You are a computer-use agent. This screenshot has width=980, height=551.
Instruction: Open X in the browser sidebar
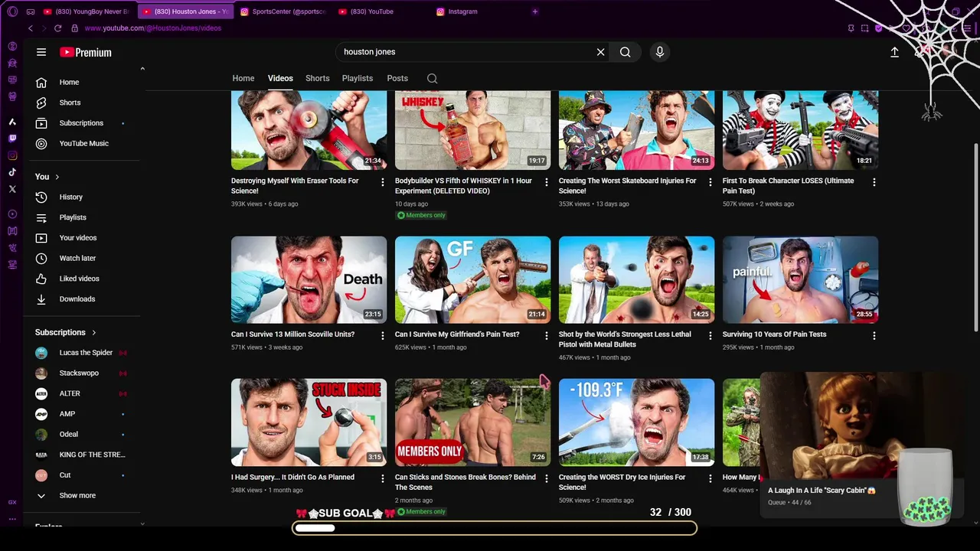(x=12, y=189)
